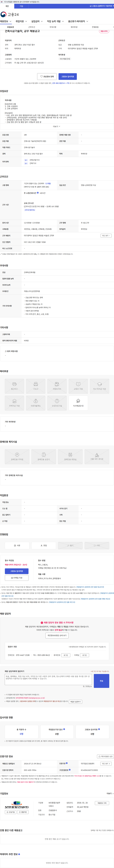The image size is (114, 868).
Task: Click the 근무시간 협의가능 tag
Action: click(30, 210)
